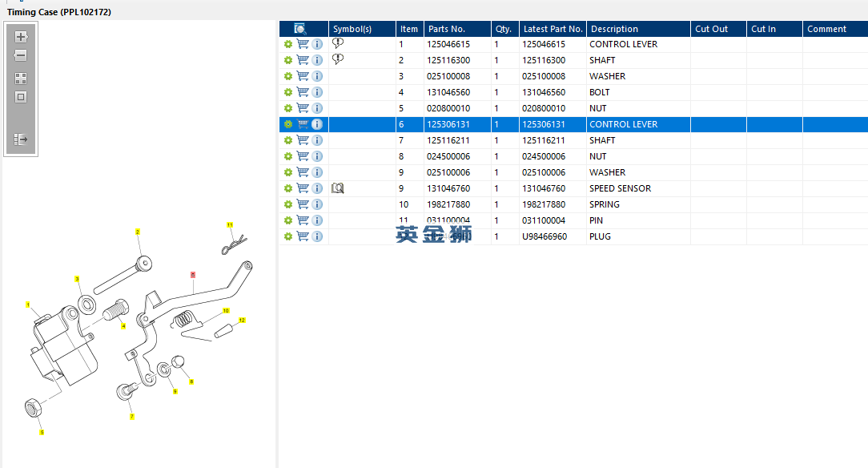This screenshot has width=868, height=468.
Task: Click the book symbol for SPEED SENSOR
Action: click(x=338, y=188)
